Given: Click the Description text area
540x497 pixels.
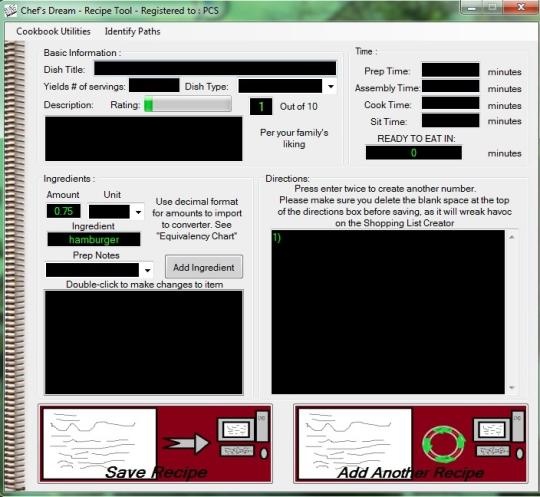Looking at the screenshot, I should coord(144,139).
